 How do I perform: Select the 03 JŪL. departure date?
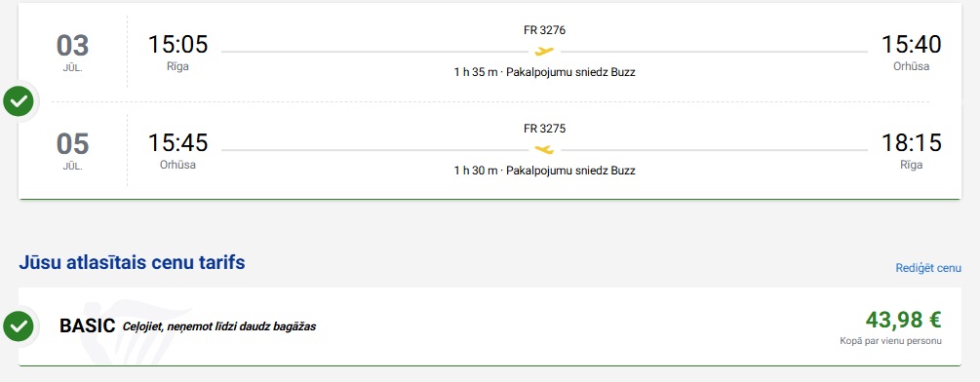[x=72, y=53]
